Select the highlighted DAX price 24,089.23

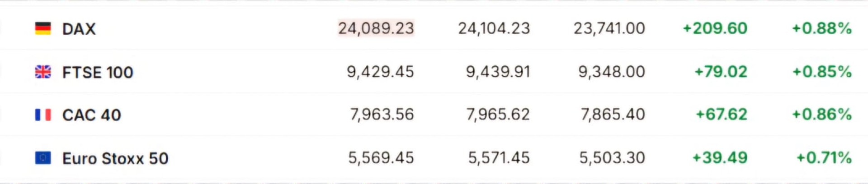pos(376,28)
